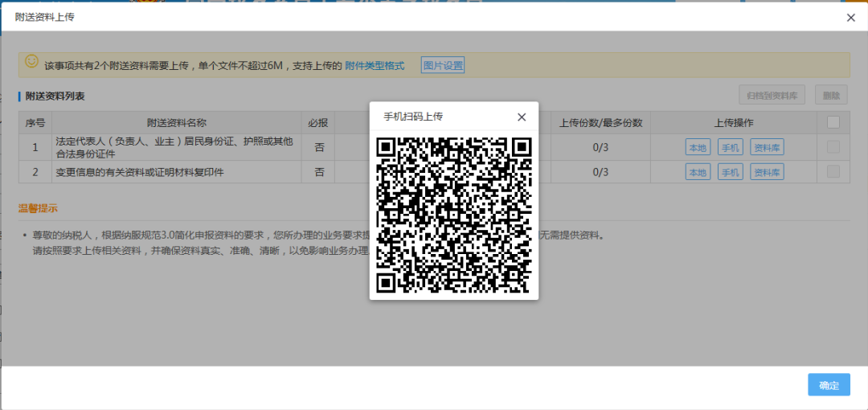Click the QR code image
The image size is (868, 410).
click(454, 215)
